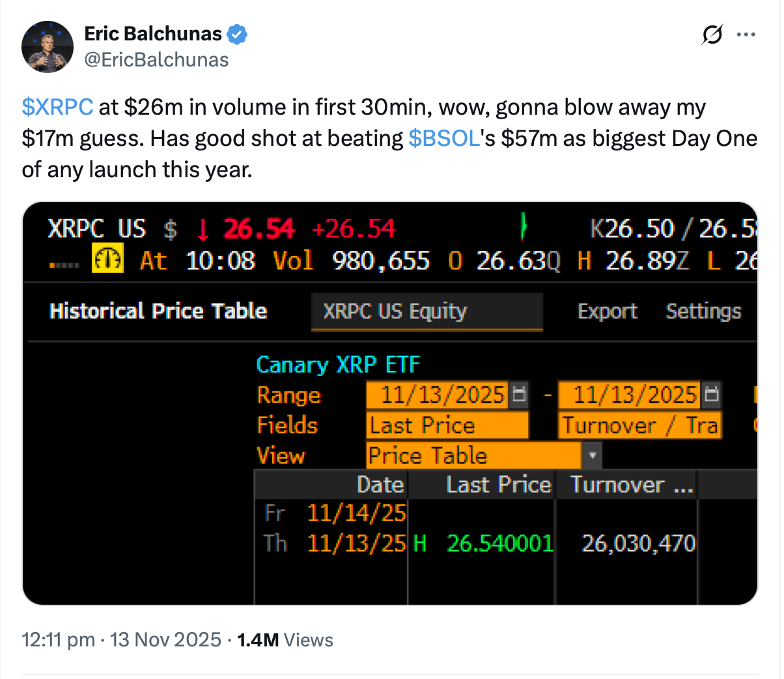Open the start date calendar icon

(519, 394)
